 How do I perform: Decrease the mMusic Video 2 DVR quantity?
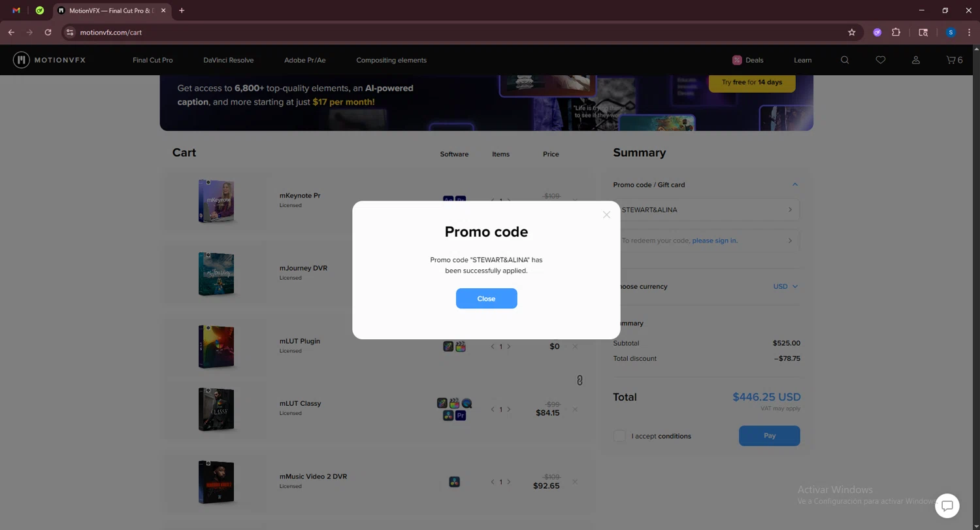click(493, 482)
